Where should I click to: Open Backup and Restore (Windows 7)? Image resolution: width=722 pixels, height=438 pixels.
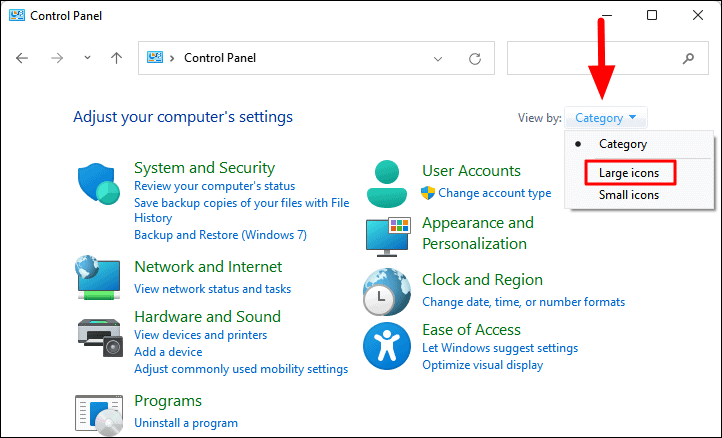click(220, 235)
